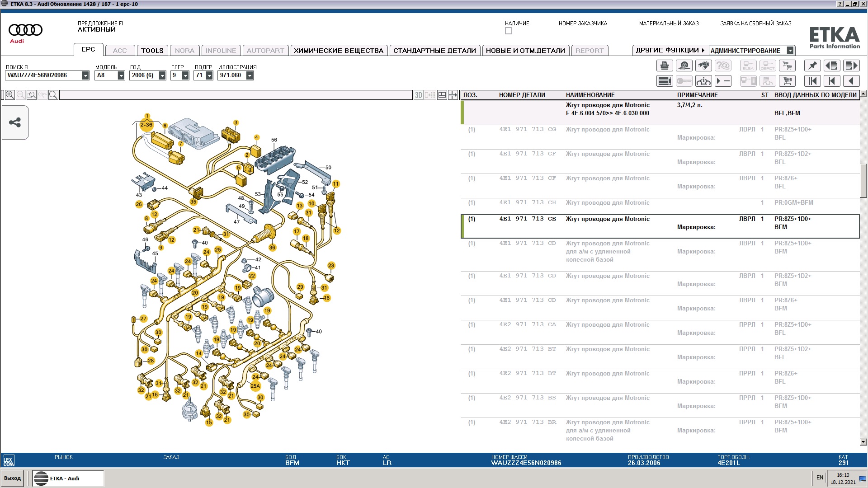868x488 pixels.
Task: Click the next page document icon
Action: [x=851, y=66]
